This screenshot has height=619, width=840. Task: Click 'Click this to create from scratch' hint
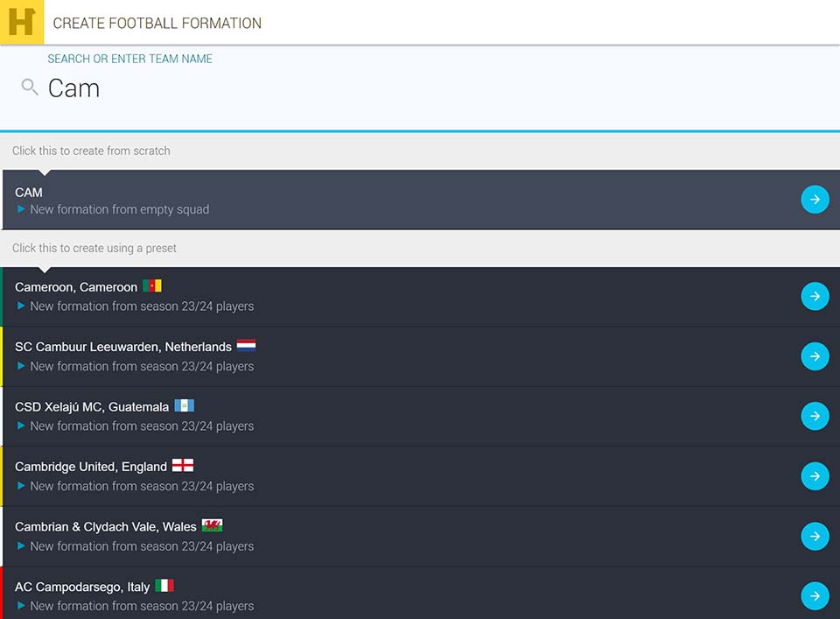[x=91, y=151]
